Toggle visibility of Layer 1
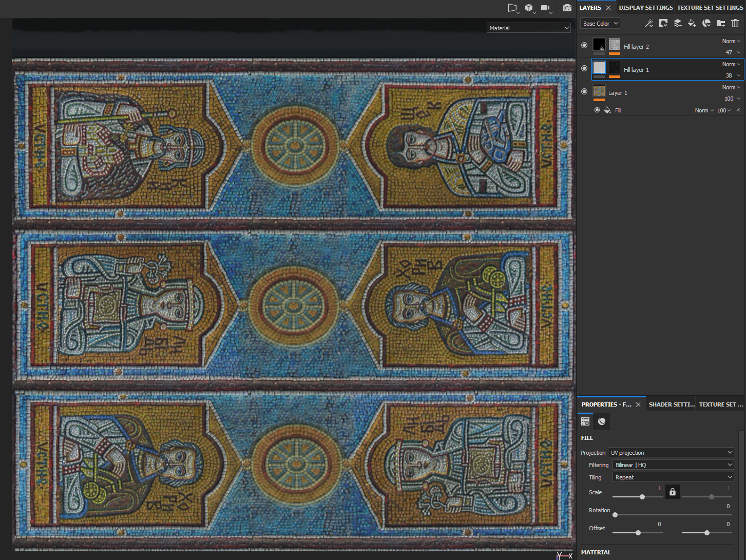Image resolution: width=746 pixels, height=560 pixels. click(x=584, y=91)
